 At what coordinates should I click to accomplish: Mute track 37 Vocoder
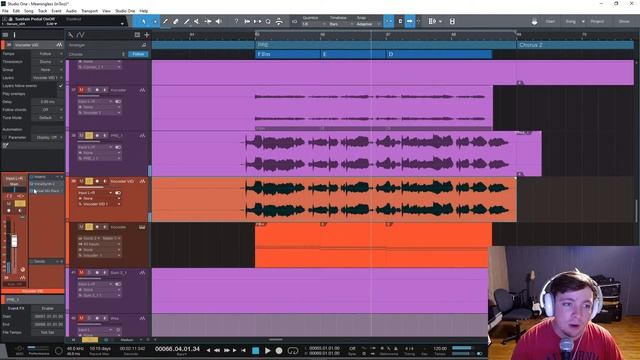click(x=81, y=90)
